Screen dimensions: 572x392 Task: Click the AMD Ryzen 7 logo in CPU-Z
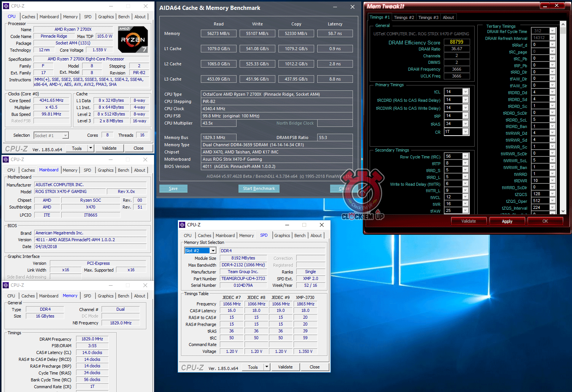pos(133,40)
